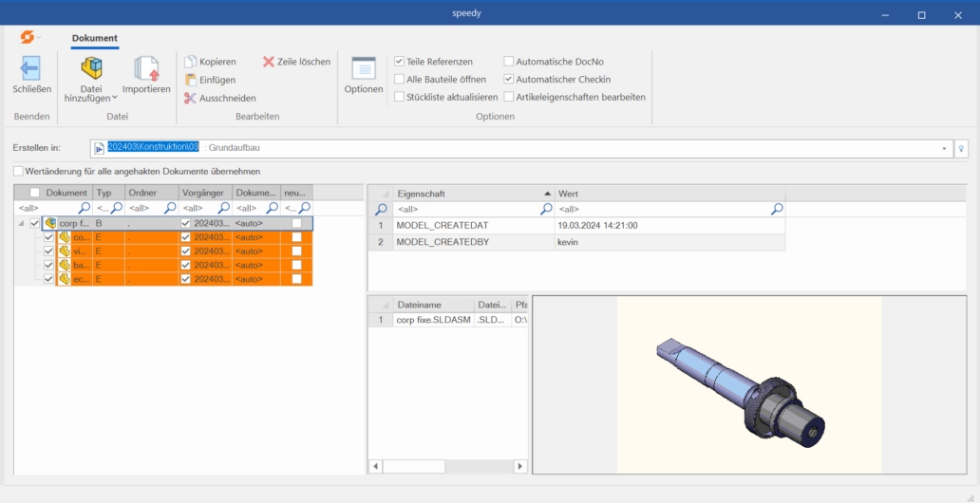Uncheck the corp f... document row checkbox
980x503 pixels.
(x=35, y=223)
